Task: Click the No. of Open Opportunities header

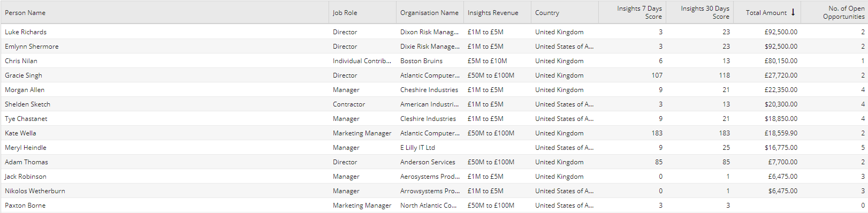Action: click(844, 12)
